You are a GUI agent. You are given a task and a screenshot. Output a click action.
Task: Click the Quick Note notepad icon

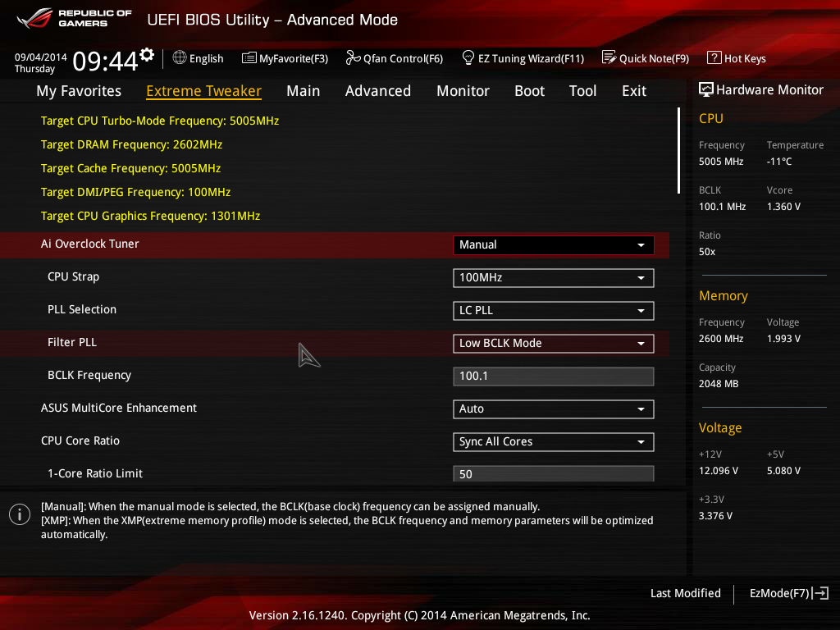(609, 57)
